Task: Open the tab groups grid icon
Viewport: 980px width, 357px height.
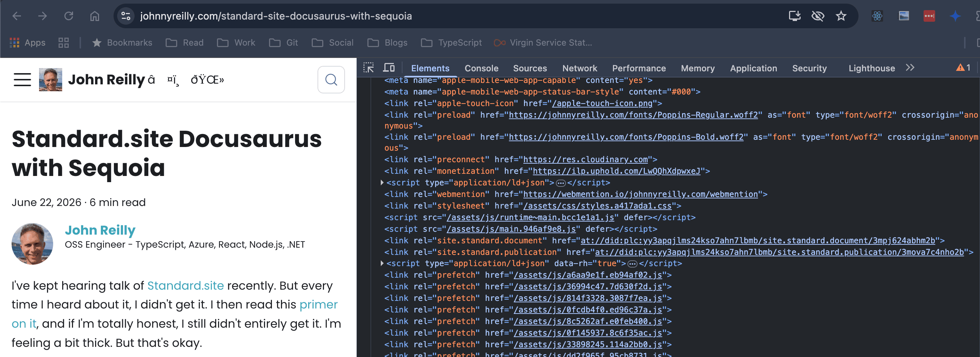Action: pos(64,43)
